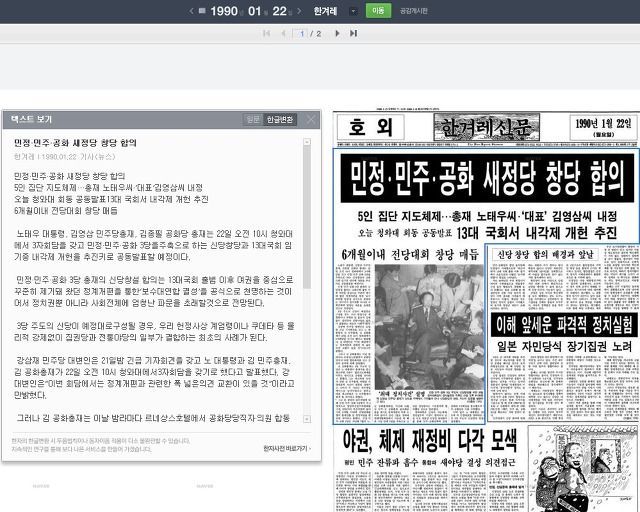Click the subheading 일본 자민당식 장기집권 노려
Image resolution: width=640 pixels, height=512 pixels.
coord(564,346)
